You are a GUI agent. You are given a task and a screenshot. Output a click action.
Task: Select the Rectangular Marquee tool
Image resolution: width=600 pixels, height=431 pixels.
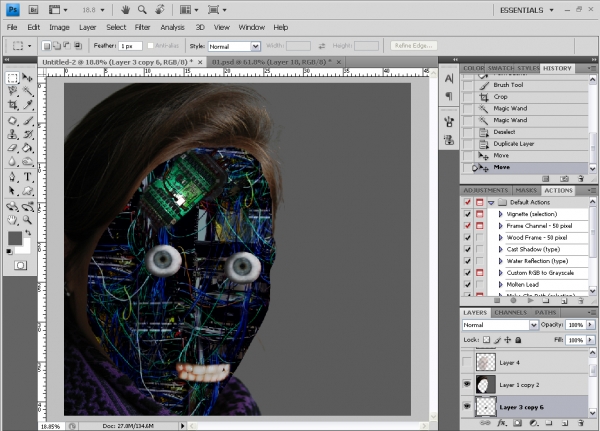12,78
